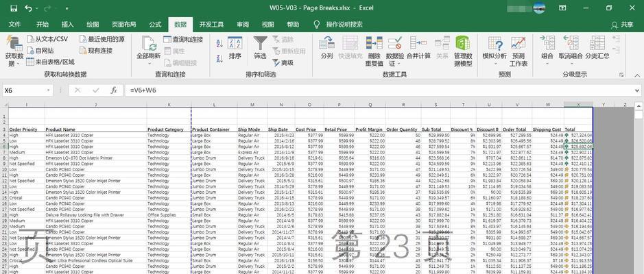
Task: Select column header L
Action: click(214, 105)
